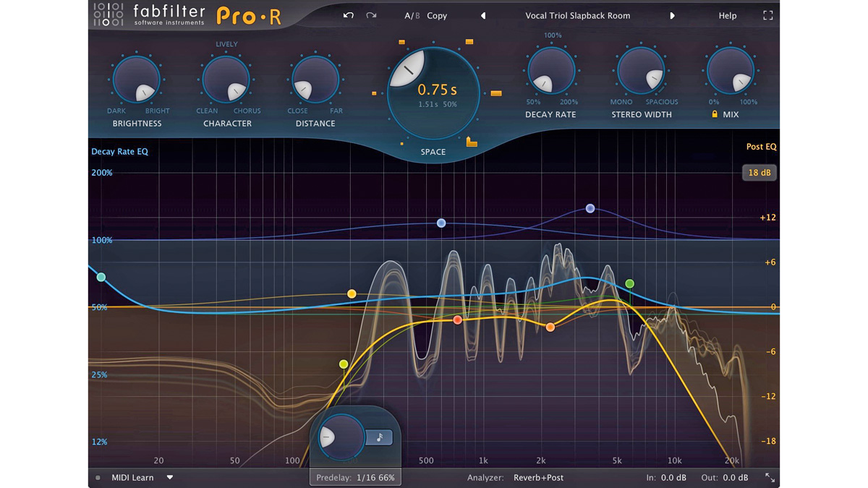Click the lock icon beside MIX
Screen dimensions: 868x488
pos(715,114)
